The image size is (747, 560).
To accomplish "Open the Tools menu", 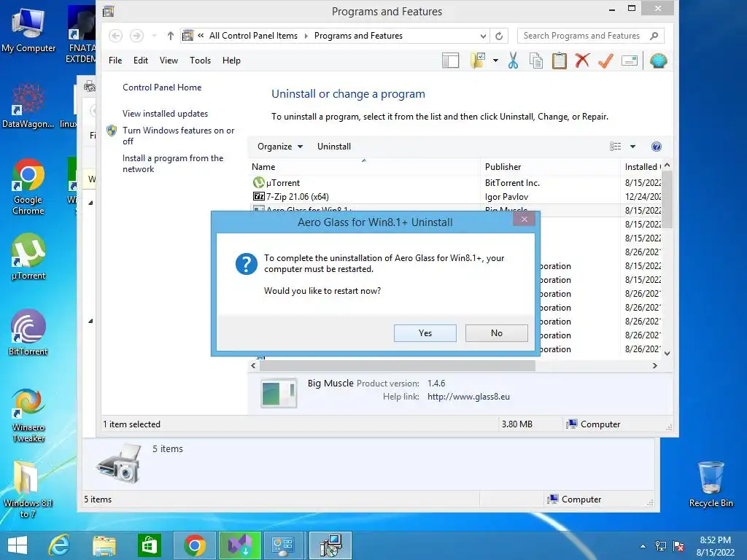I will [200, 61].
